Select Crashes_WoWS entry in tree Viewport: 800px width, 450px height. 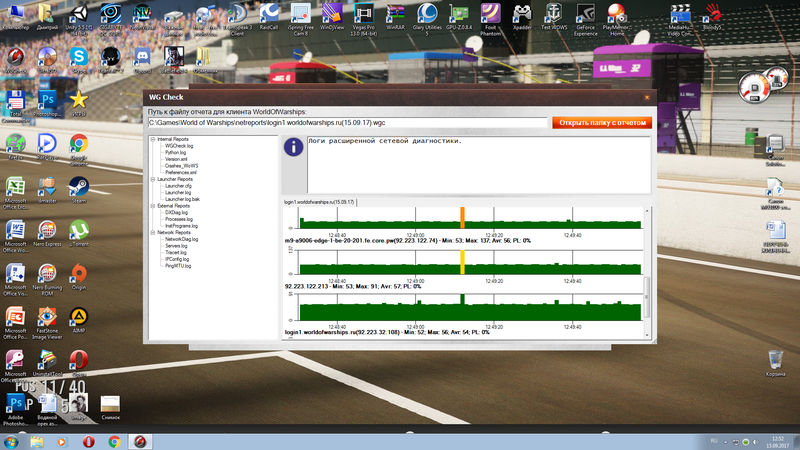tap(182, 166)
